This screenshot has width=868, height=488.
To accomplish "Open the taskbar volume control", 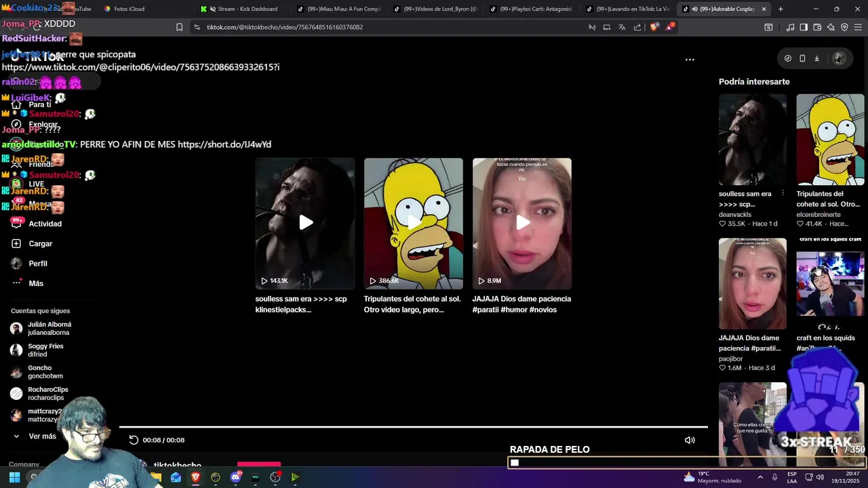I will pos(819,477).
